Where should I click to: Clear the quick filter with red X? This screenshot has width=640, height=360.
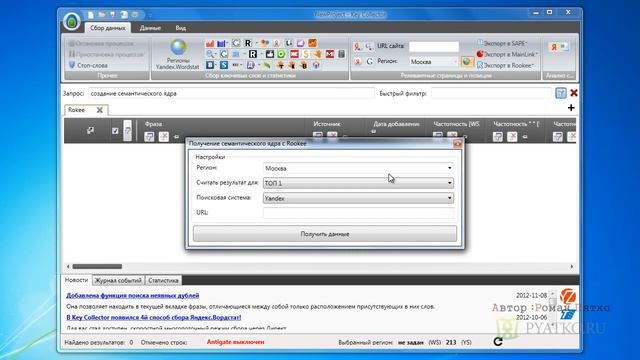pos(573,93)
